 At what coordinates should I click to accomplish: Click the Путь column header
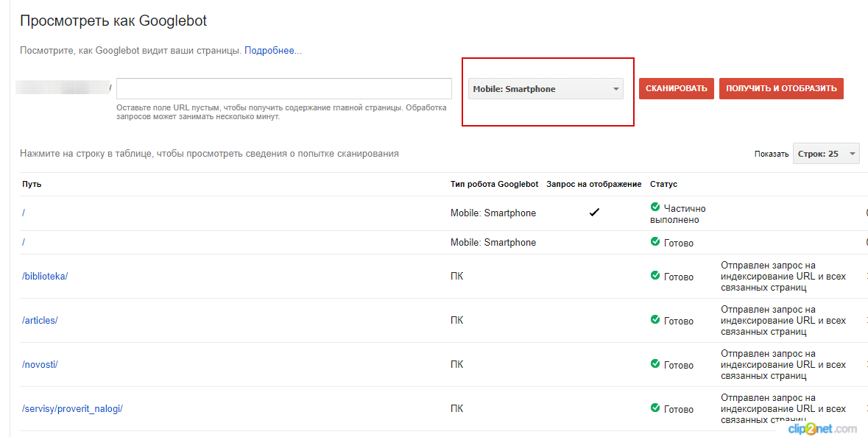pyautogui.click(x=32, y=184)
